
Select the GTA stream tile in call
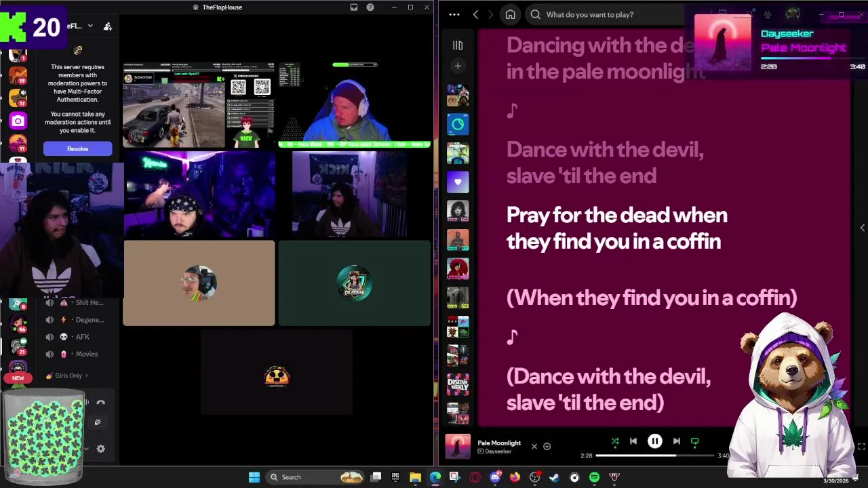click(x=199, y=105)
